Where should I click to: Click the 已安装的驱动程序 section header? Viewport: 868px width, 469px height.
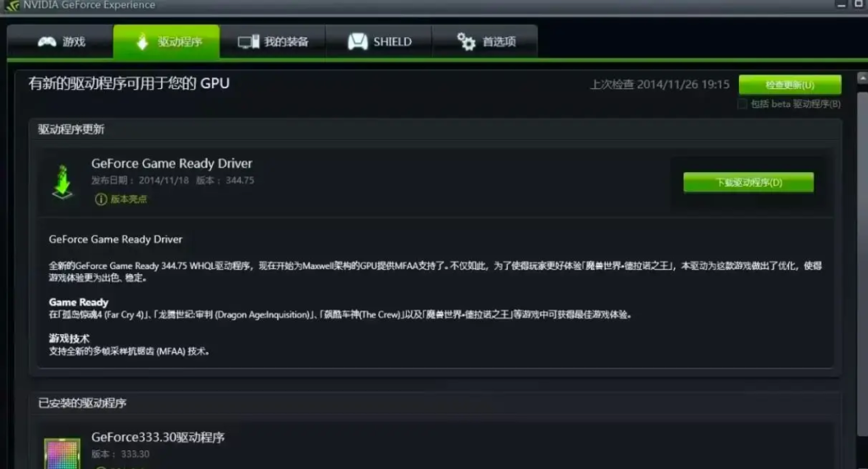pyautogui.click(x=82, y=403)
